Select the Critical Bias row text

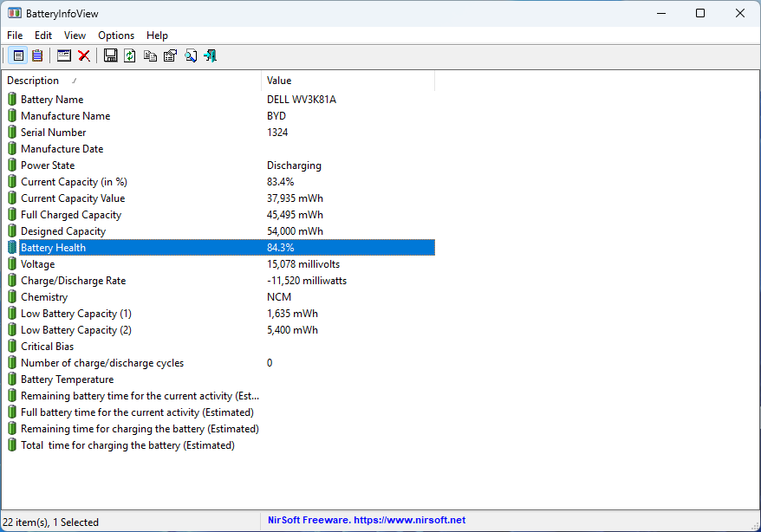(47, 347)
